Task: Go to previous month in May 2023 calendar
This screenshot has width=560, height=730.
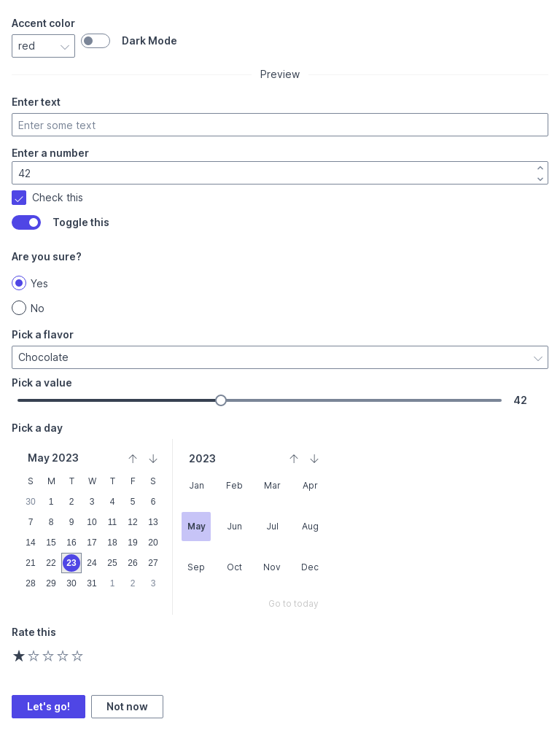Action: [133, 459]
